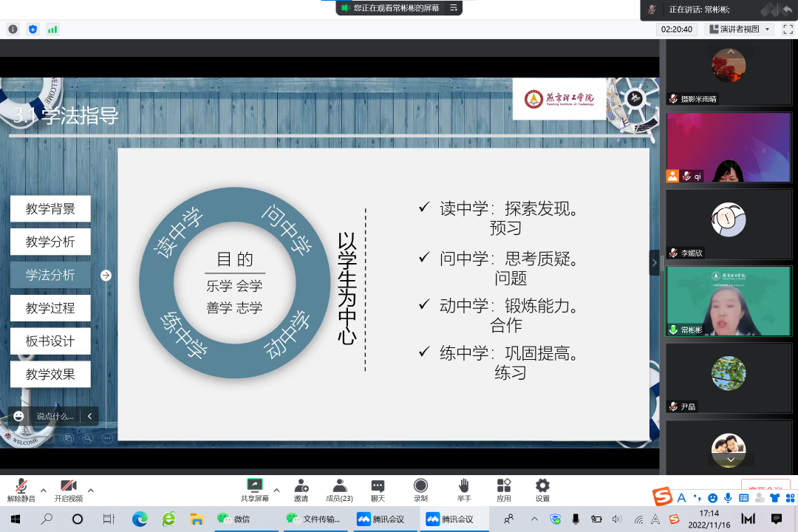798x532 pixels.
Task: Open 微信 from the Windows taskbar
Action: tap(233, 519)
